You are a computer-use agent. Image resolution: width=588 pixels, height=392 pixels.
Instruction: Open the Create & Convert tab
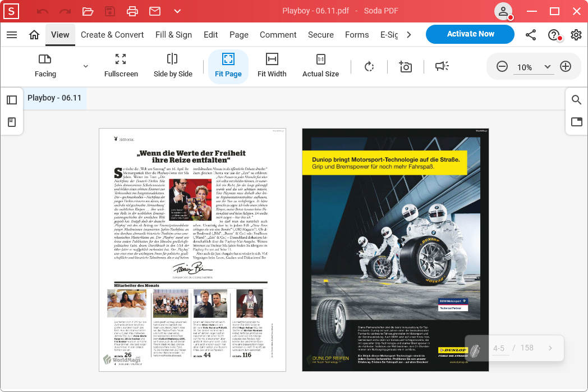(112, 35)
